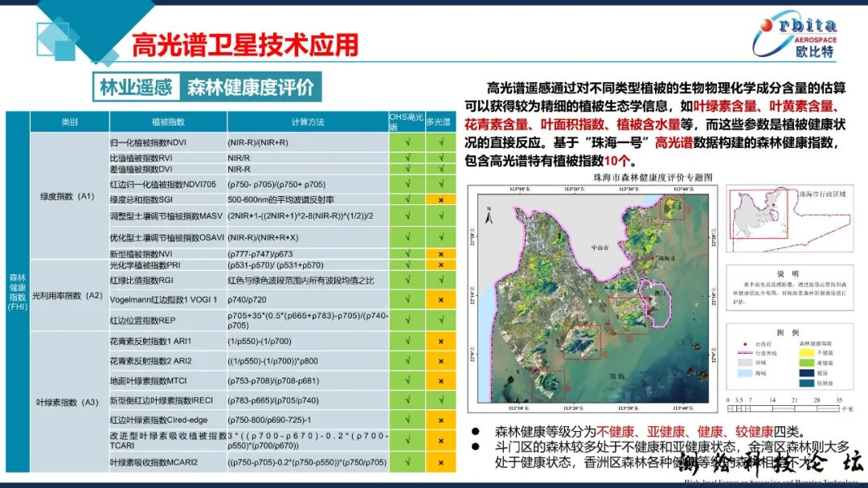Select the 森林健康度评价 label
868x488 pixels.
[x=250, y=87]
